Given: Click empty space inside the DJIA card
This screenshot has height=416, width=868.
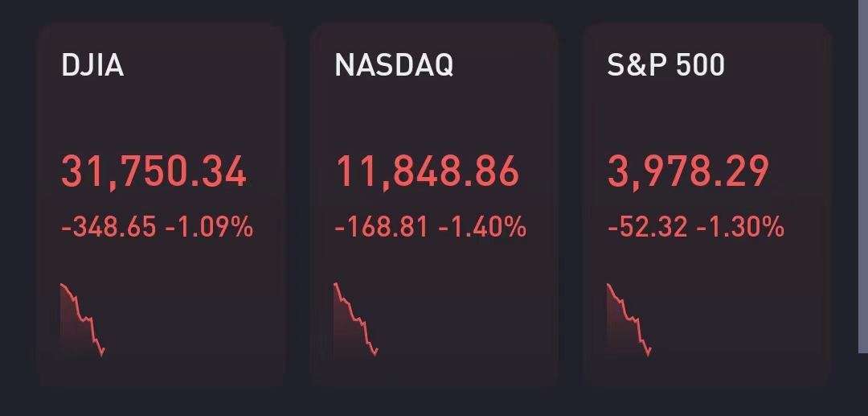Looking at the screenshot, I should 201,322.
